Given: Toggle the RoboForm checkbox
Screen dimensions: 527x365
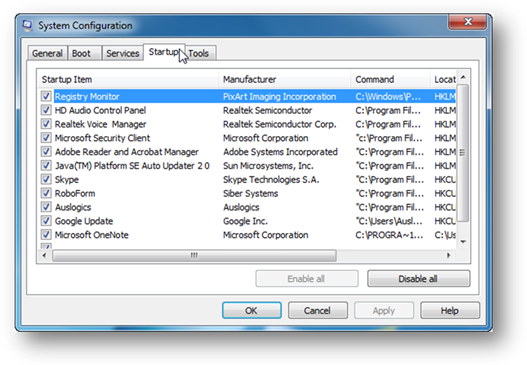Looking at the screenshot, I should [46, 193].
